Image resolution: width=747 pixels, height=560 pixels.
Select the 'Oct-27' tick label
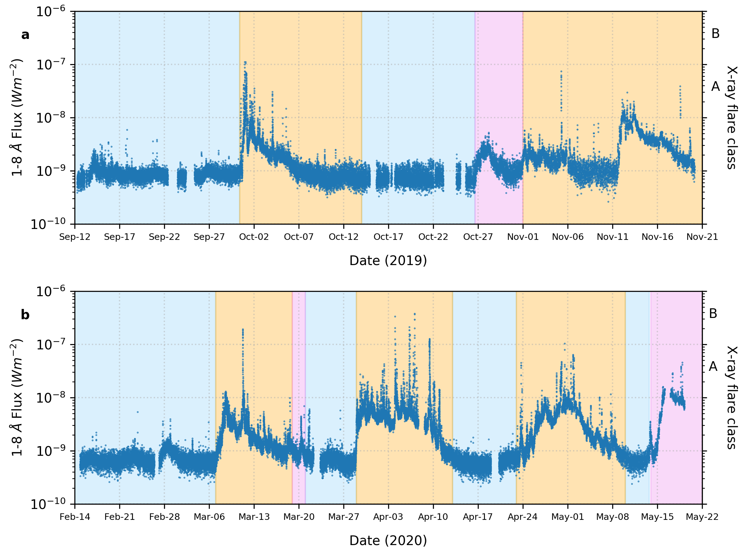coord(478,237)
